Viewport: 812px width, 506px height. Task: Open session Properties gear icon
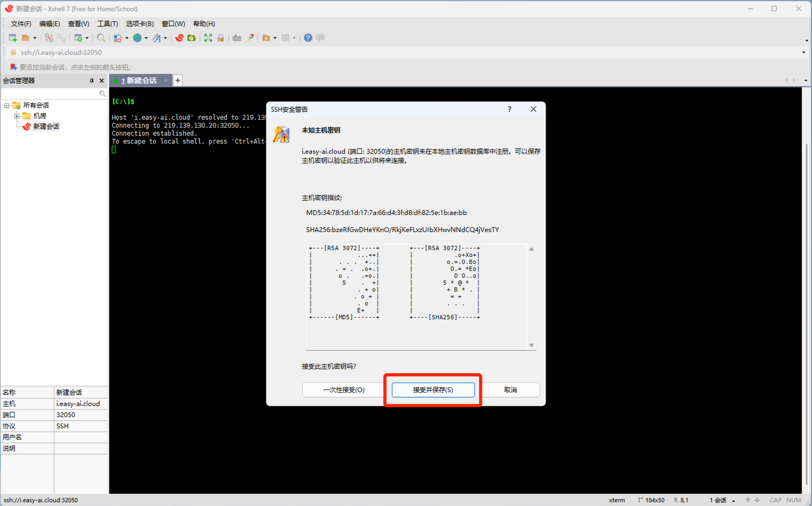pos(78,38)
